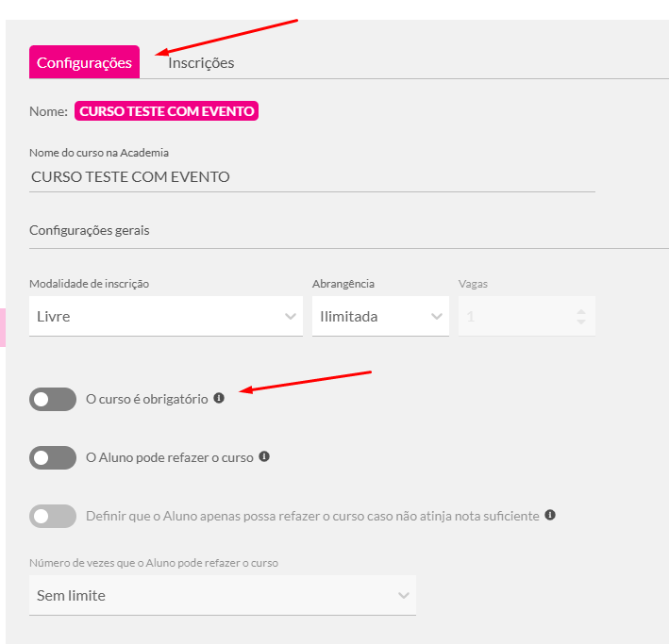The width and height of the screenshot is (669, 644).
Task: Decrease Vagas with the down arrow
Action: 581,322
